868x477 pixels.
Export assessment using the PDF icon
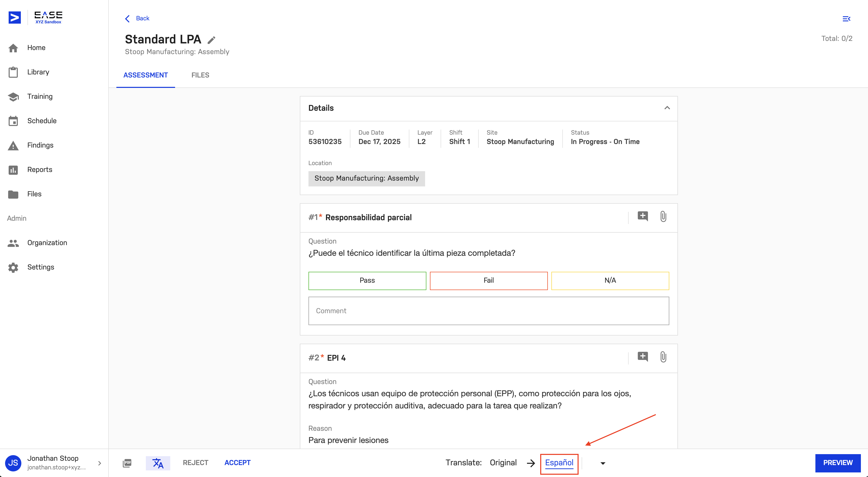(x=127, y=463)
